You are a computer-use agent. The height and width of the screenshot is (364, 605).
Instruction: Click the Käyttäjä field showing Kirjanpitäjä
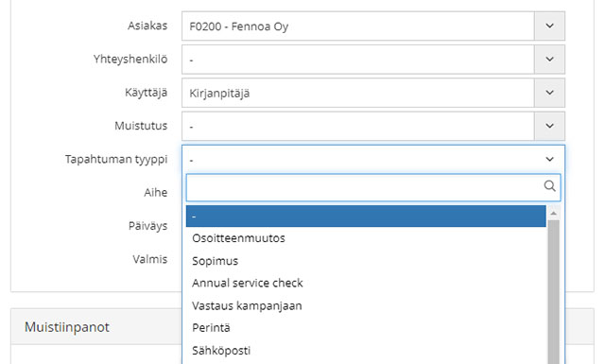tap(358, 93)
